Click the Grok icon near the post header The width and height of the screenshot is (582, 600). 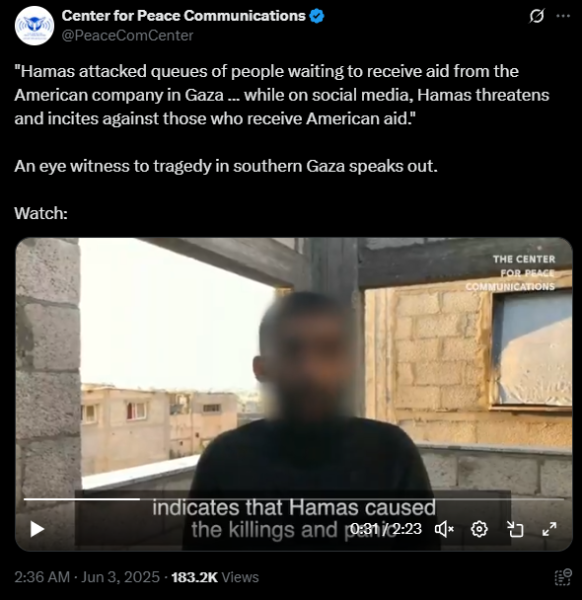point(537,16)
